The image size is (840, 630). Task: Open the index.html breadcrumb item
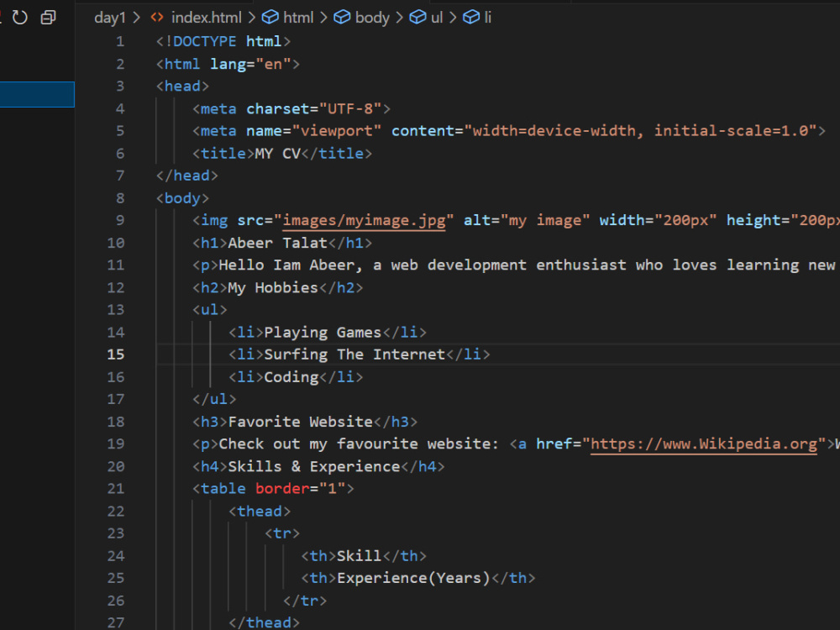coord(207,18)
